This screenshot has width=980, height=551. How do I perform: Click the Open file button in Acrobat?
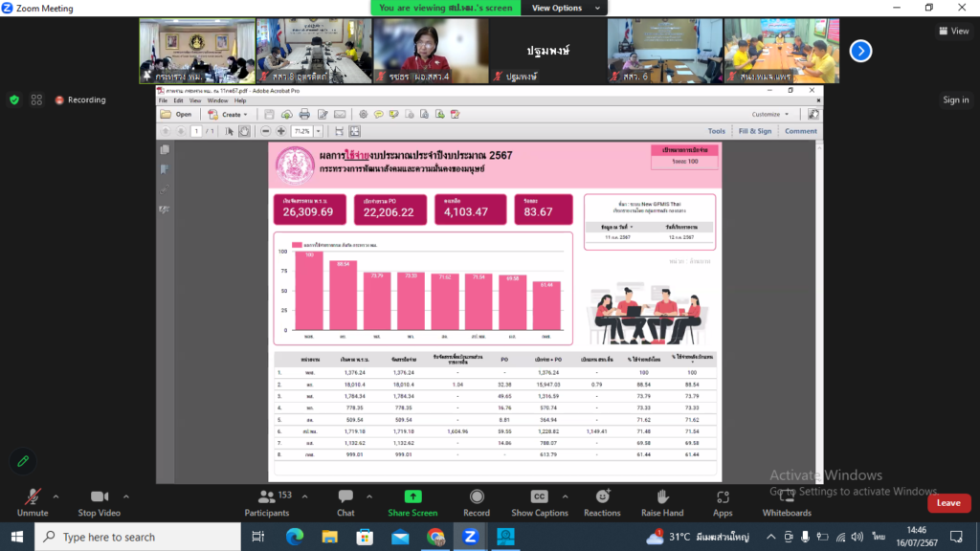pyautogui.click(x=176, y=115)
